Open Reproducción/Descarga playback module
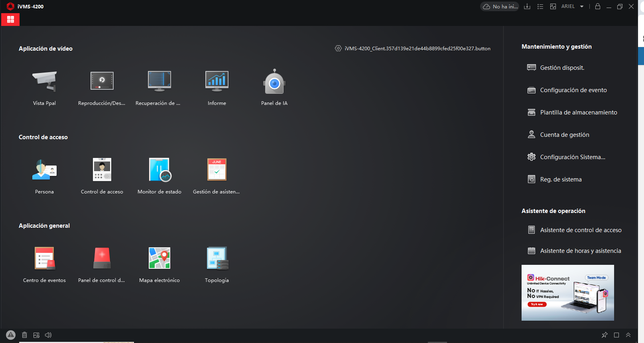This screenshot has width=644, height=343. (102, 82)
